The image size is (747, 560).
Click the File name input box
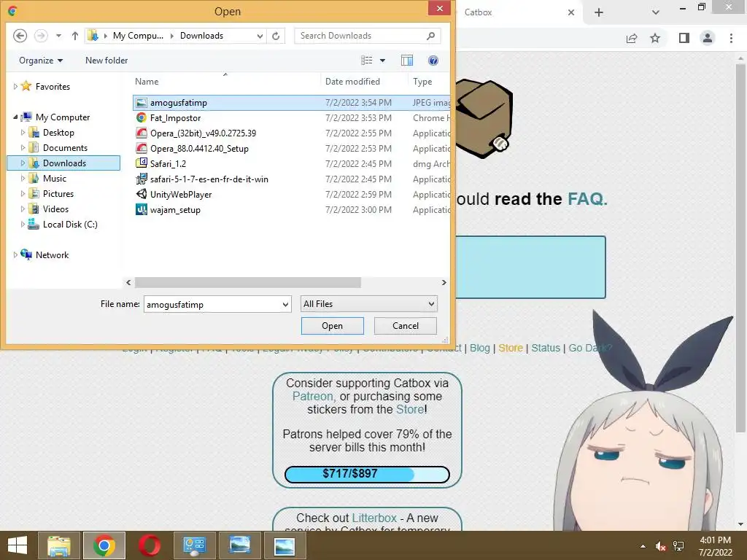pos(212,304)
